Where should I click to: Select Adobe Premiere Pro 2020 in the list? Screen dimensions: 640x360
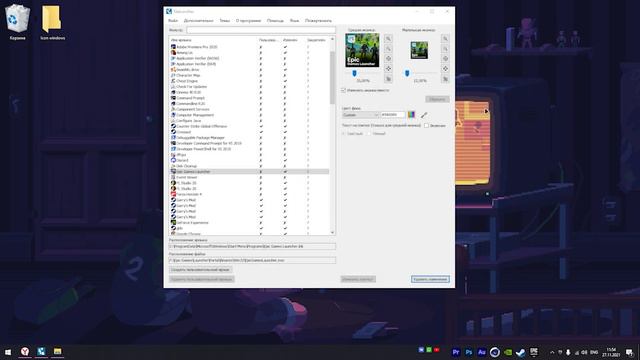[x=249, y=47]
